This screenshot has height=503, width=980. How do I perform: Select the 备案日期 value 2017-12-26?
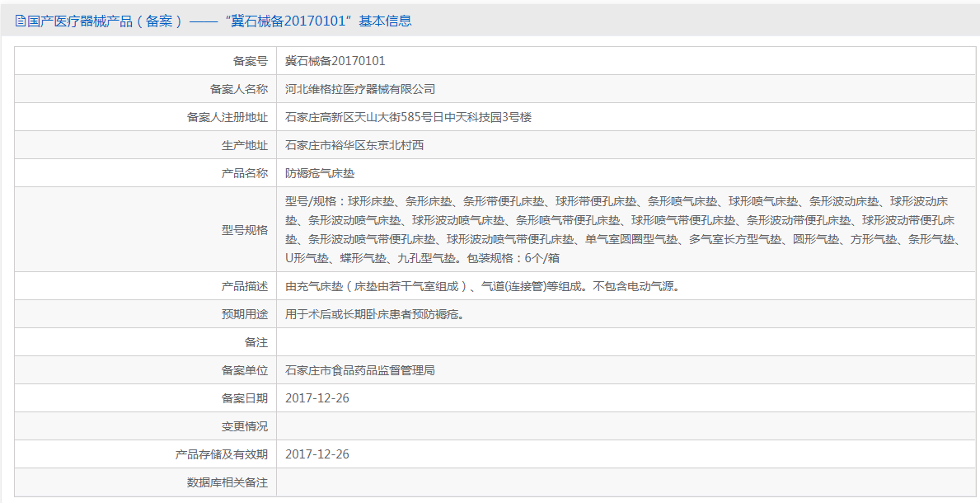[x=317, y=398]
